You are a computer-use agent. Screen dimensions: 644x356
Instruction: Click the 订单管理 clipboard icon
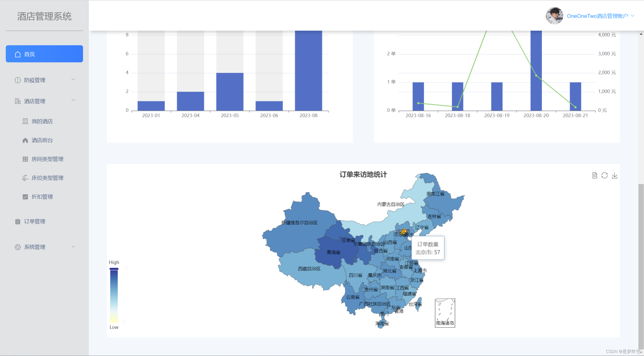tap(18, 221)
